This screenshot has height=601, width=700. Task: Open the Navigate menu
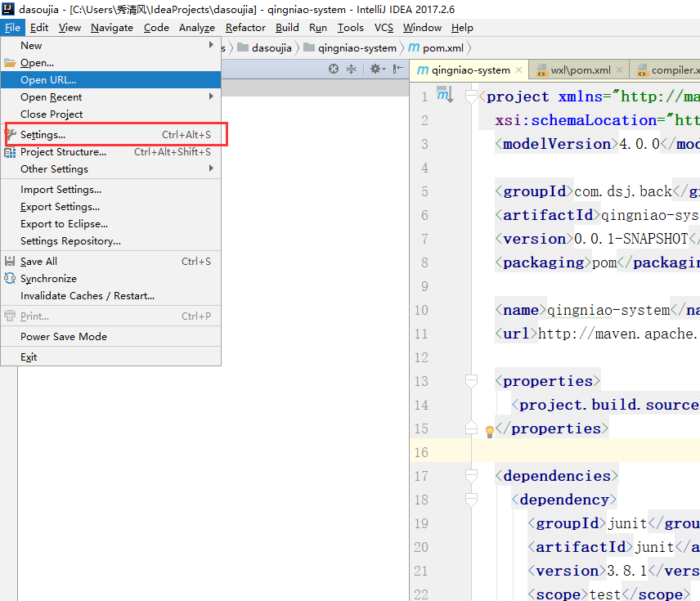(112, 28)
